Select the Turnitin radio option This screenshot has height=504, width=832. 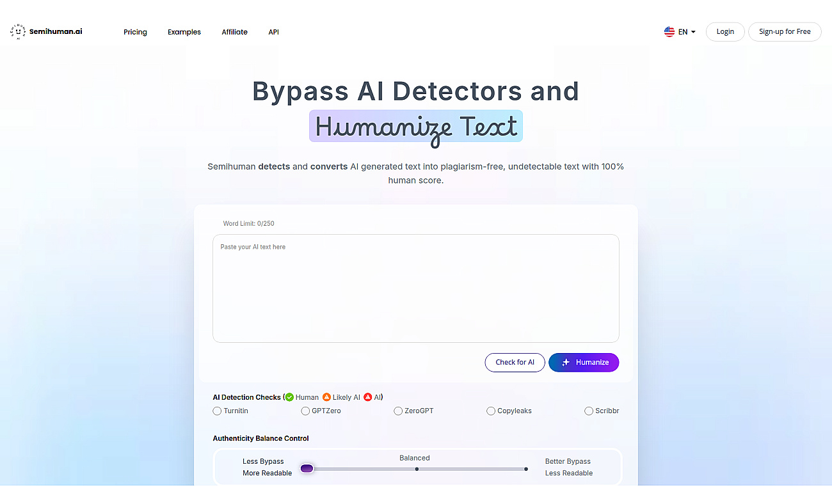click(217, 411)
